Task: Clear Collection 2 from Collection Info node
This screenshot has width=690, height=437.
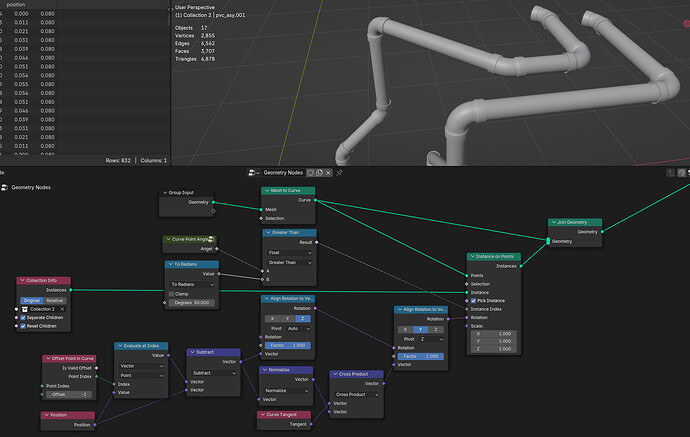Action: [62, 309]
